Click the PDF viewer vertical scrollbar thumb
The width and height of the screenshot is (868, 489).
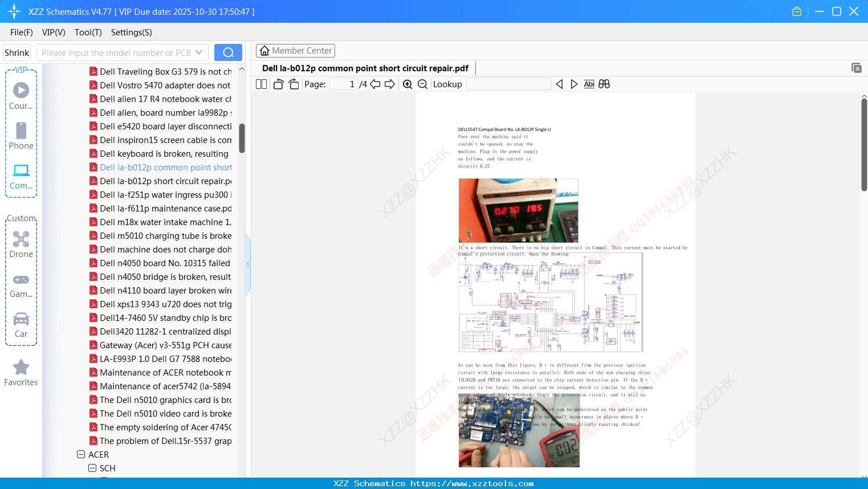click(x=864, y=145)
